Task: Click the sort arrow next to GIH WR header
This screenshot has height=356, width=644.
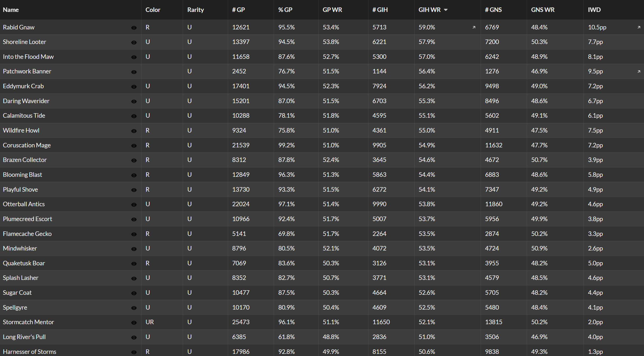Action: (446, 10)
